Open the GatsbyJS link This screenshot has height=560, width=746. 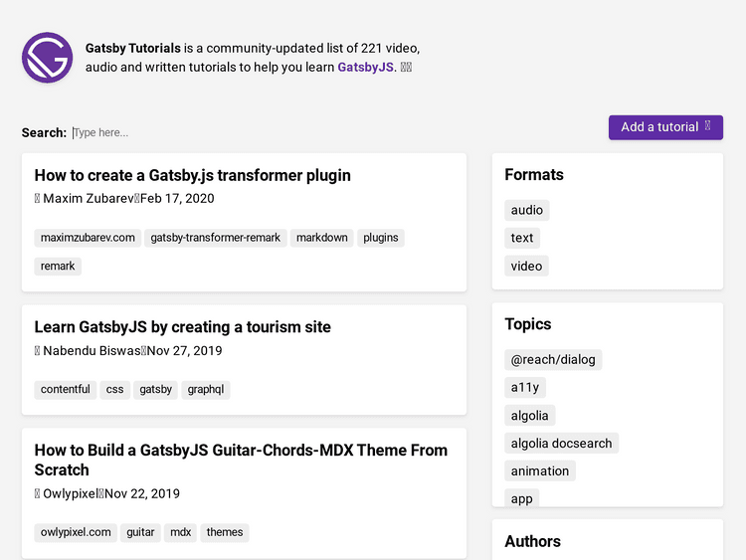pyautogui.click(x=365, y=67)
